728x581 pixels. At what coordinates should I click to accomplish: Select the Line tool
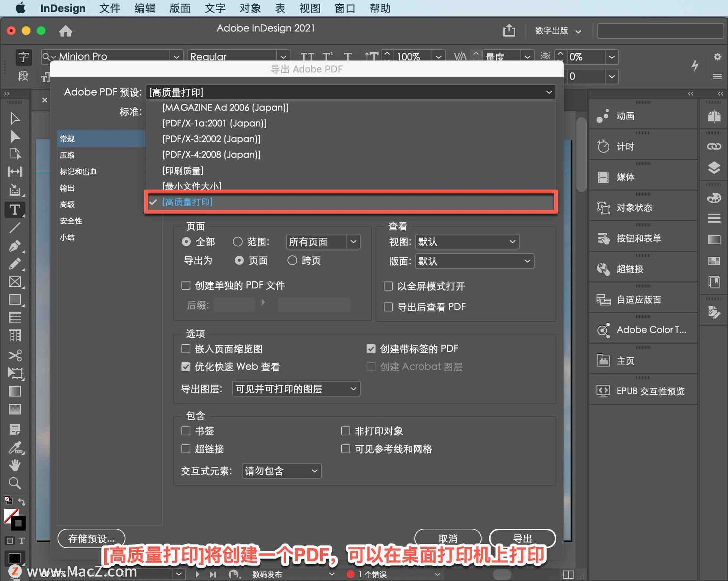[15, 228]
